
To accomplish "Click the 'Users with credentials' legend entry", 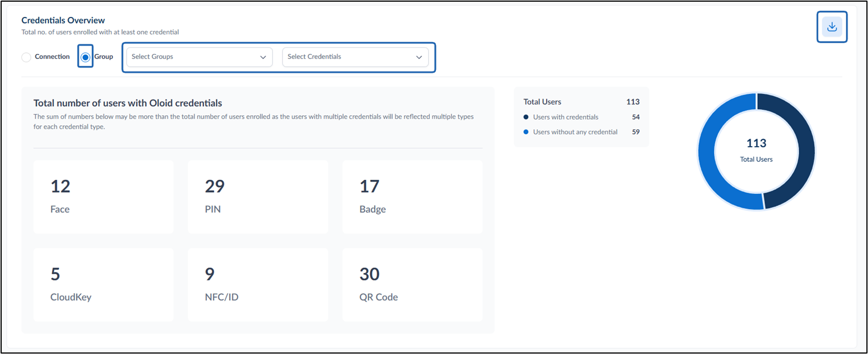I will coord(565,117).
